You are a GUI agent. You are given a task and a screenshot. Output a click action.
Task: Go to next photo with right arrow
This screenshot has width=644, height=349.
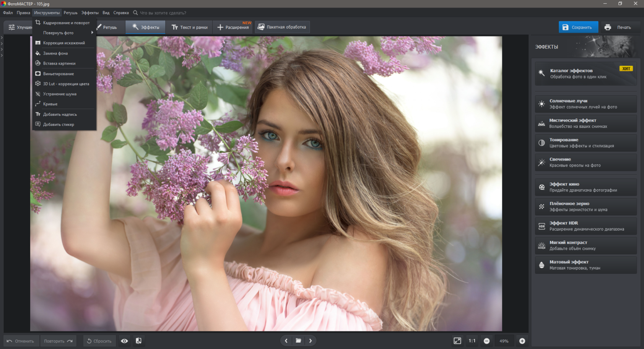pos(310,341)
